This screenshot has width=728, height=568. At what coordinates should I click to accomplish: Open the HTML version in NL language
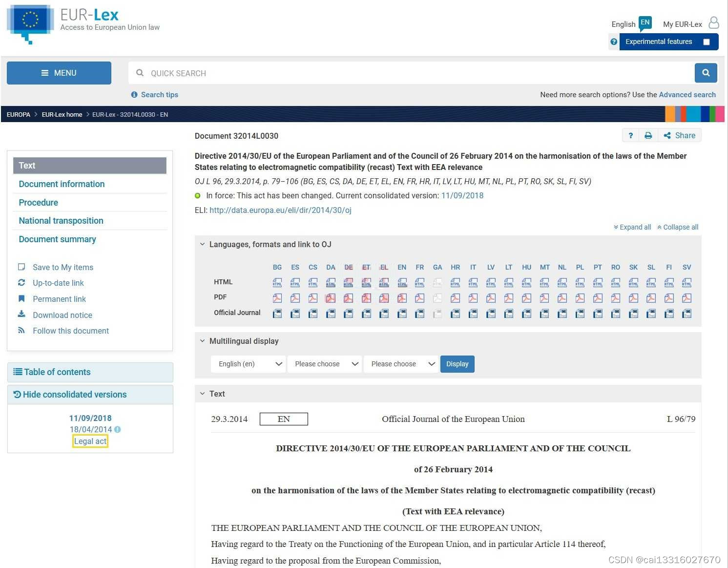pyautogui.click(x=562, y=282)
